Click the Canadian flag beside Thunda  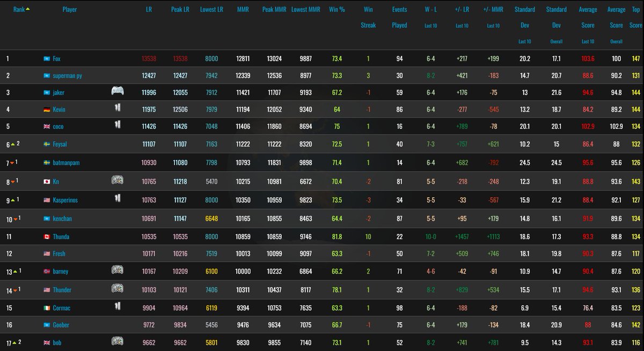tap(47, 237)
